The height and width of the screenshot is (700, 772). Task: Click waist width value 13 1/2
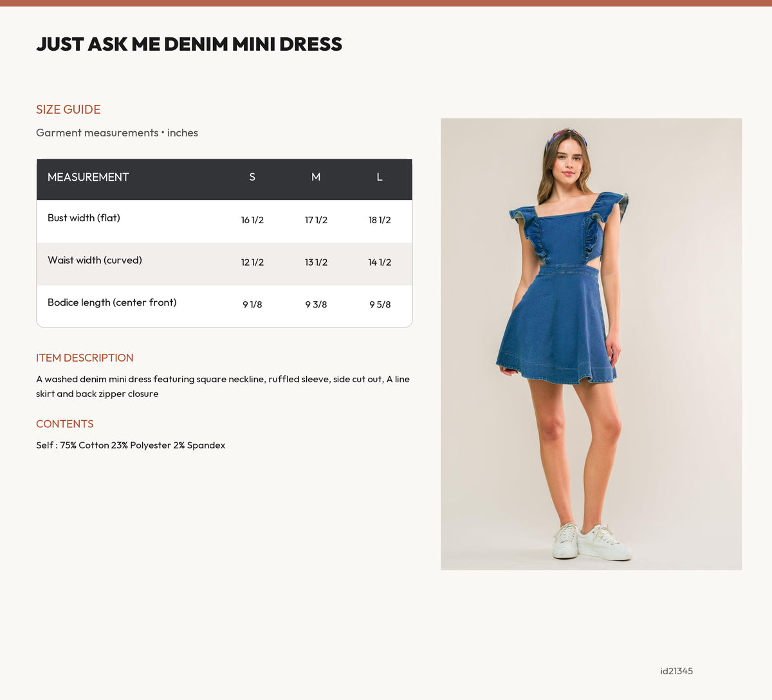pyautogui.click(x=316, y=262)
